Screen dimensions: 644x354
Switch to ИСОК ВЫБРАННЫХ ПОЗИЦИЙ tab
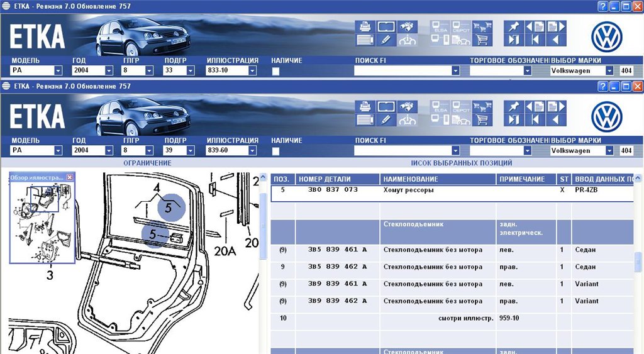[462, 163]
